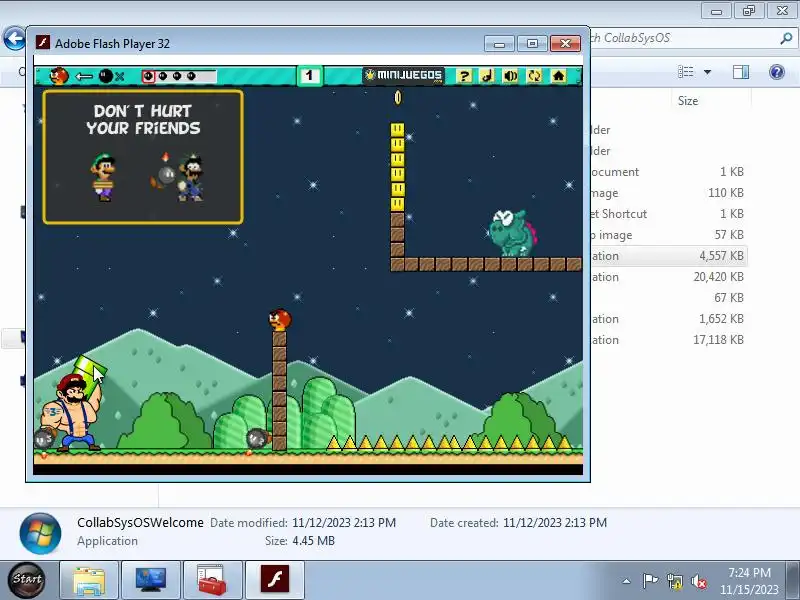800x600 pixels.
Task: Go to the game home menu icon
Action: point(558,76)
